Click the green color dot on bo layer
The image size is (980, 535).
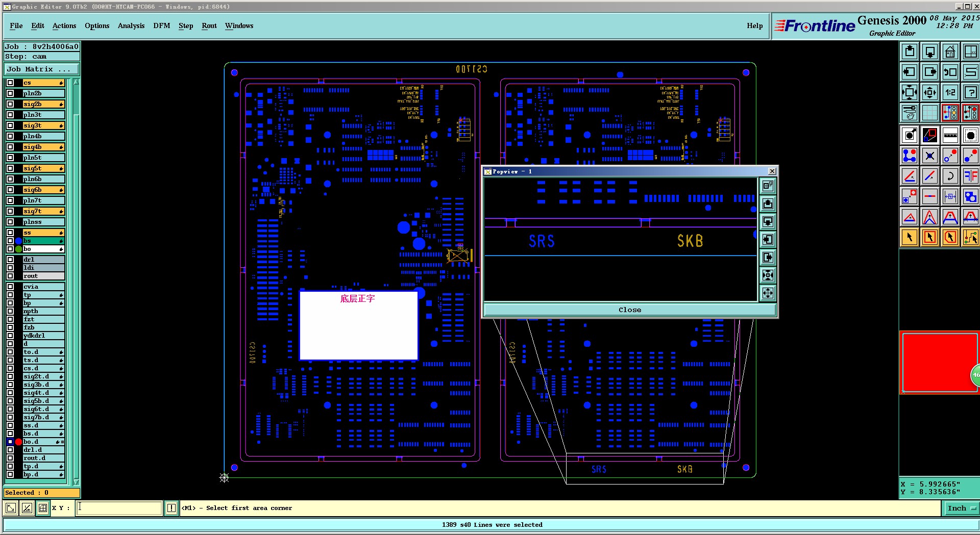[18, 249]
